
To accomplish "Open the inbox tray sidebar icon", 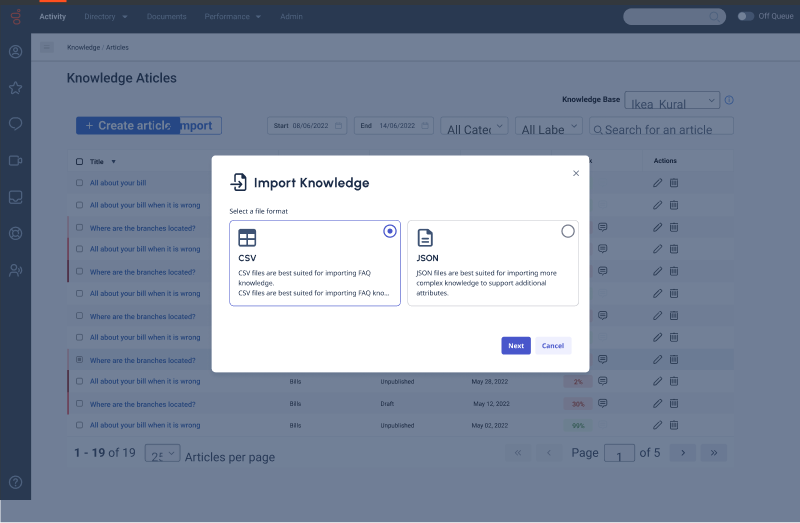I will pyautogui.click(x=16, y=197).
